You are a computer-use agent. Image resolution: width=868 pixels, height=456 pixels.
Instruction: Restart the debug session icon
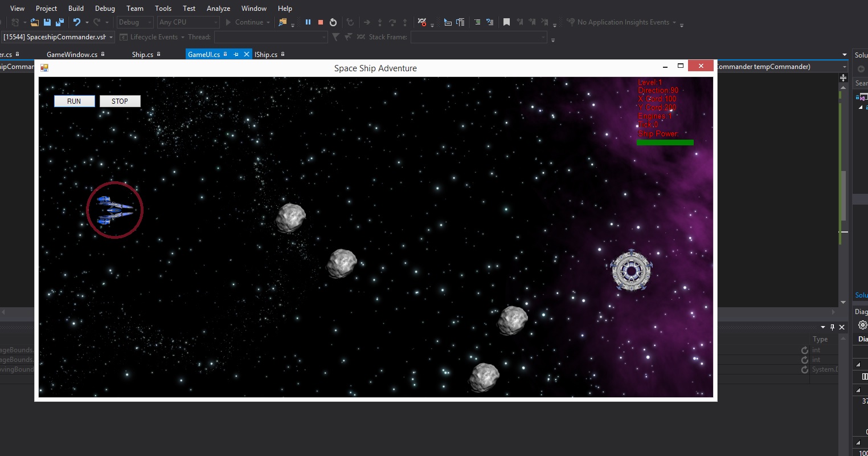click(333, 22)
